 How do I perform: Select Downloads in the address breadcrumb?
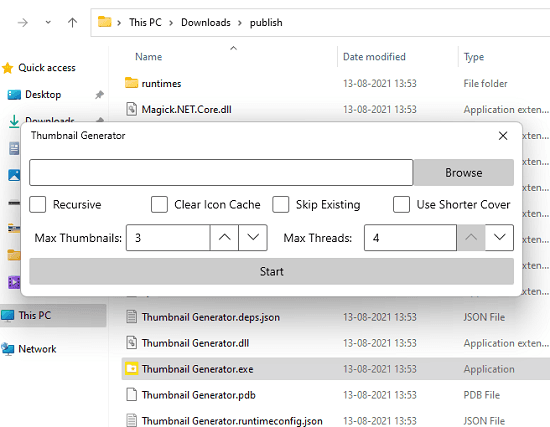[x=206, y=22]
